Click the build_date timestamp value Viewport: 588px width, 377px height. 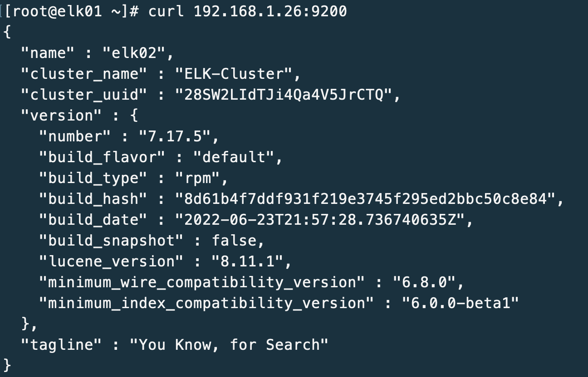click(x=319, y=220)
